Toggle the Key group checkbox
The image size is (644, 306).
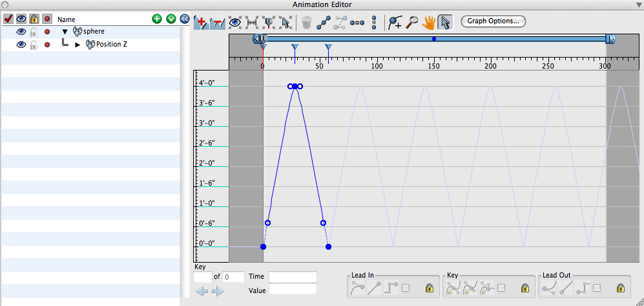(x=501, y=288)
